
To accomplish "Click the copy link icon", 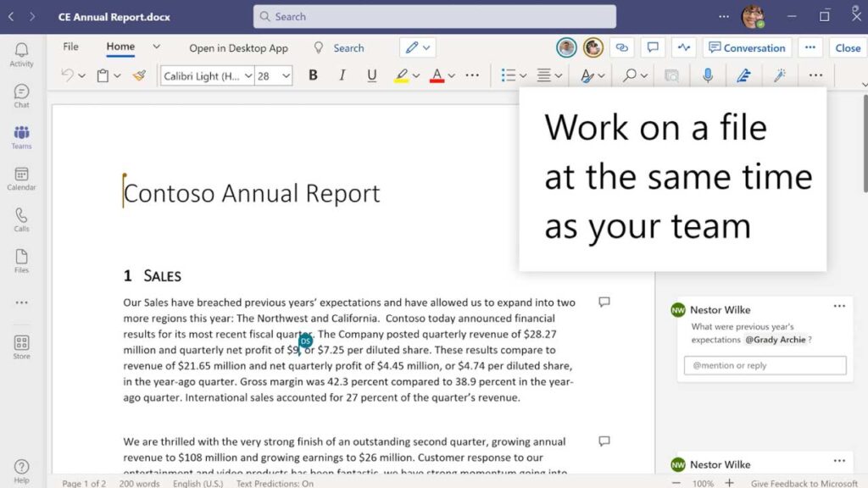I will 621,47.
